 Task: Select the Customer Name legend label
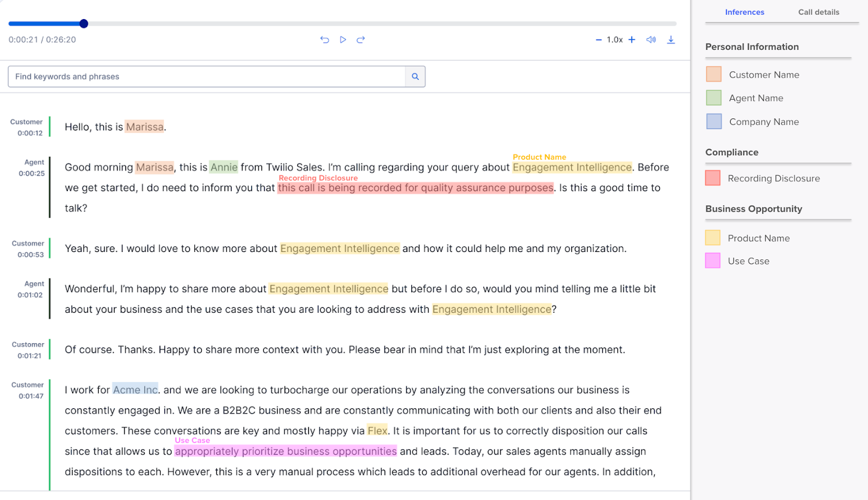tap(764, 75)
